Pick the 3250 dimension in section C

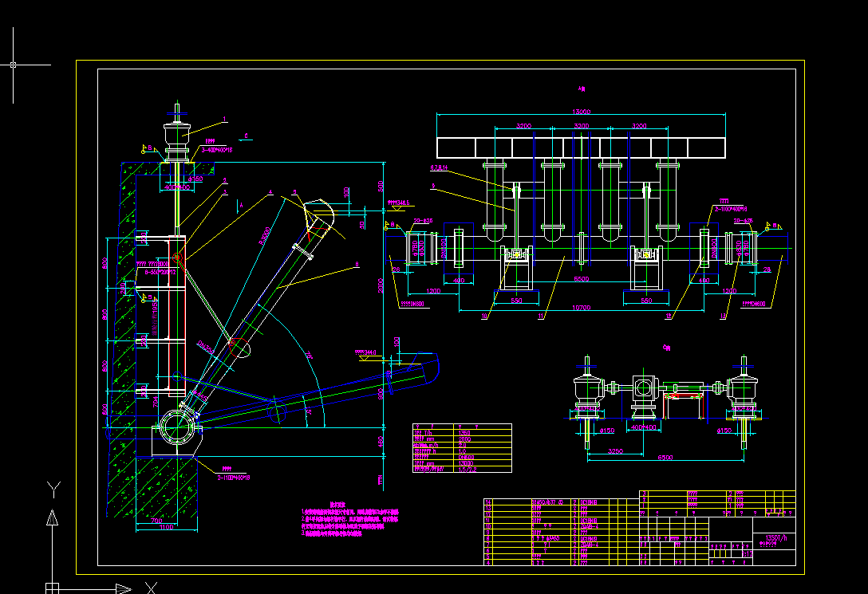click(615, 451)
